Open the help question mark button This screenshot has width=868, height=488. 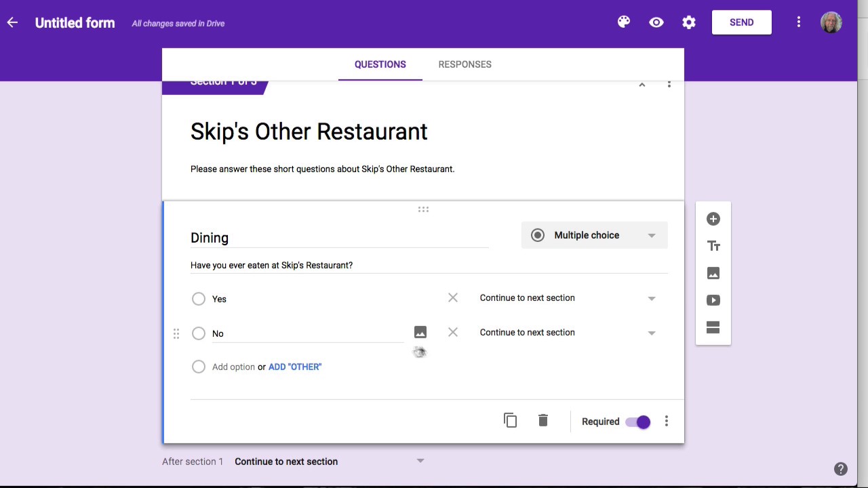[x=841, y=469]
